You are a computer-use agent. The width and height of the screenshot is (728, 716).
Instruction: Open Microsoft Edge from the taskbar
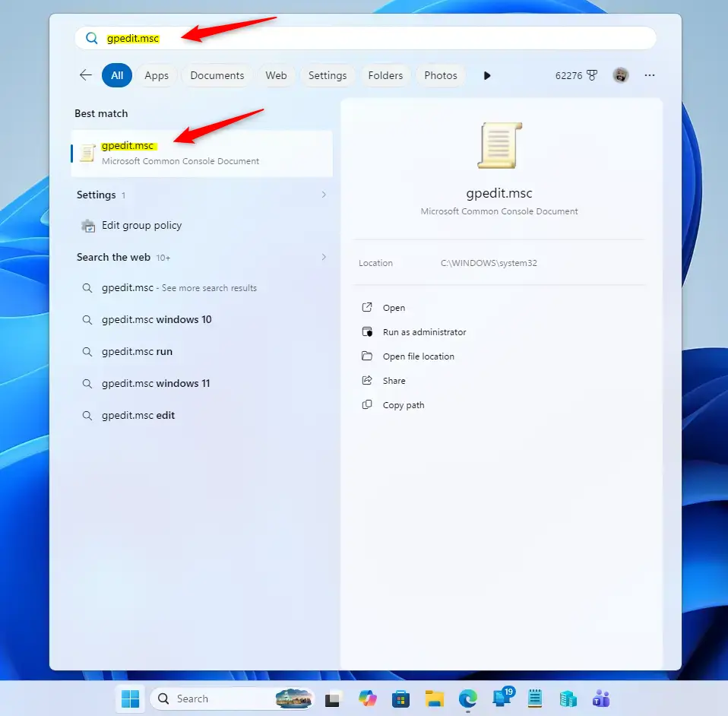click(x=468, y=699)
